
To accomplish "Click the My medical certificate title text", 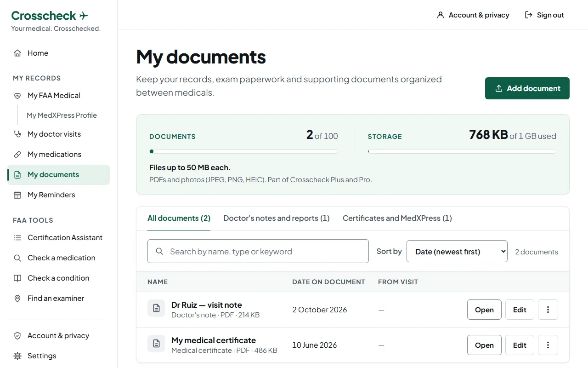I will (214, 340).
